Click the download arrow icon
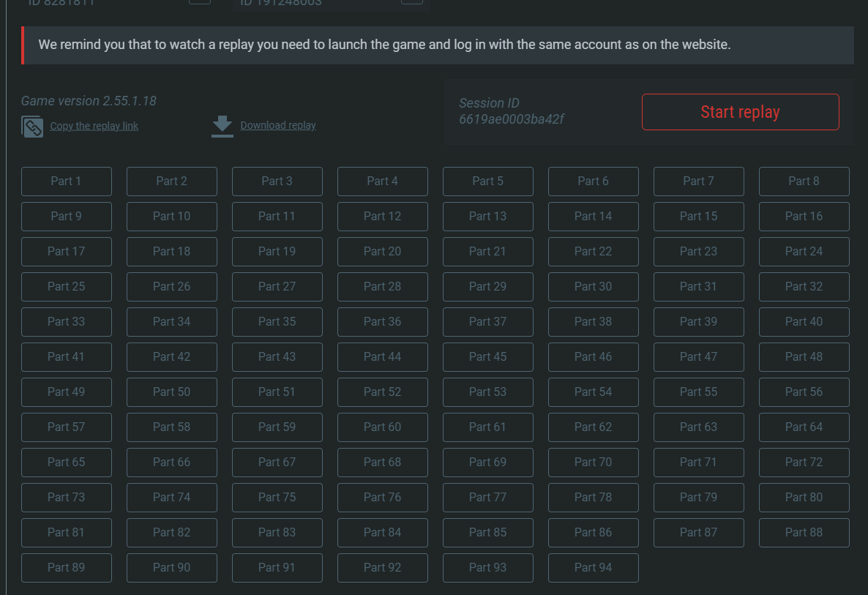 pos(222,126)
